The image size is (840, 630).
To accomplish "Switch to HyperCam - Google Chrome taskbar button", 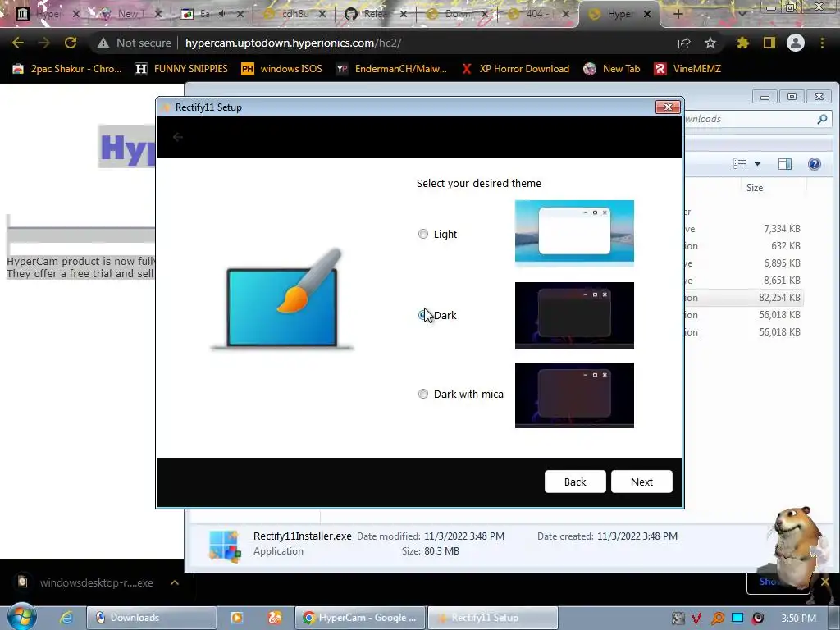I will 360,618.
